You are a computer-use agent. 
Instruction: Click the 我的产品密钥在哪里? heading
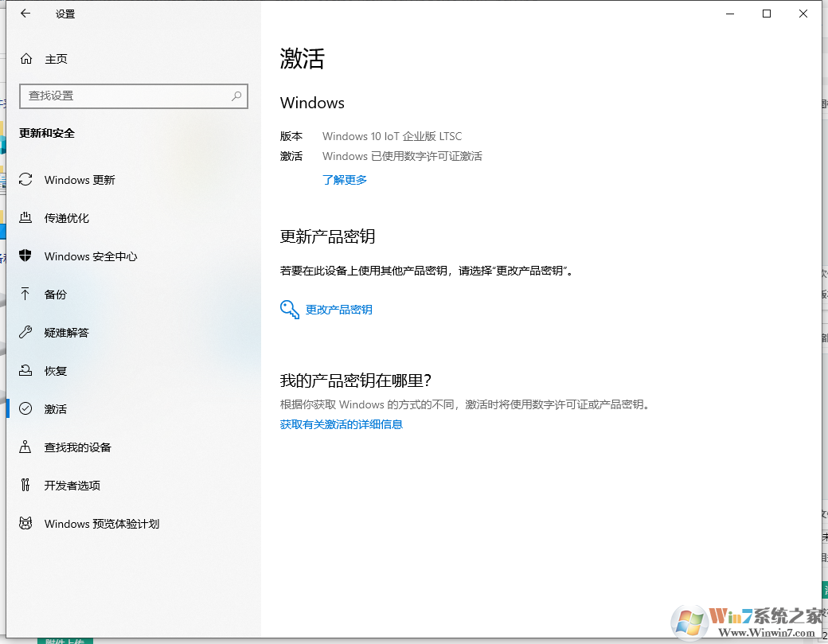coord(356,381)
